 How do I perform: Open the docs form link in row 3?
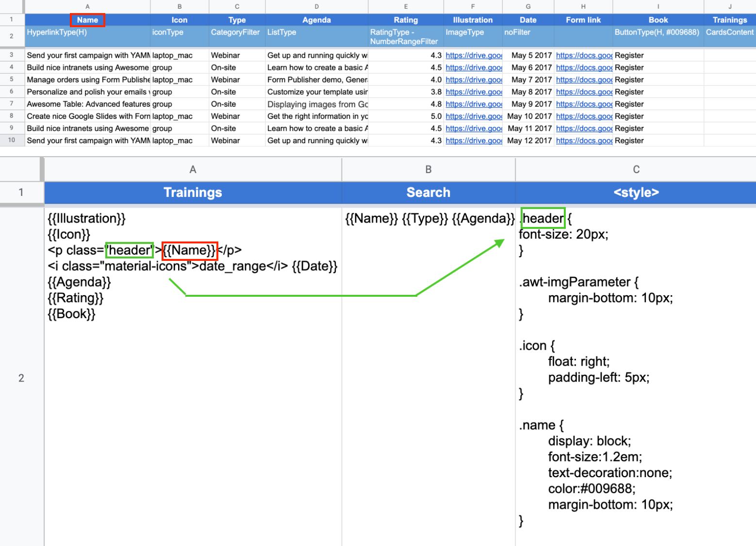click(584, 55)
